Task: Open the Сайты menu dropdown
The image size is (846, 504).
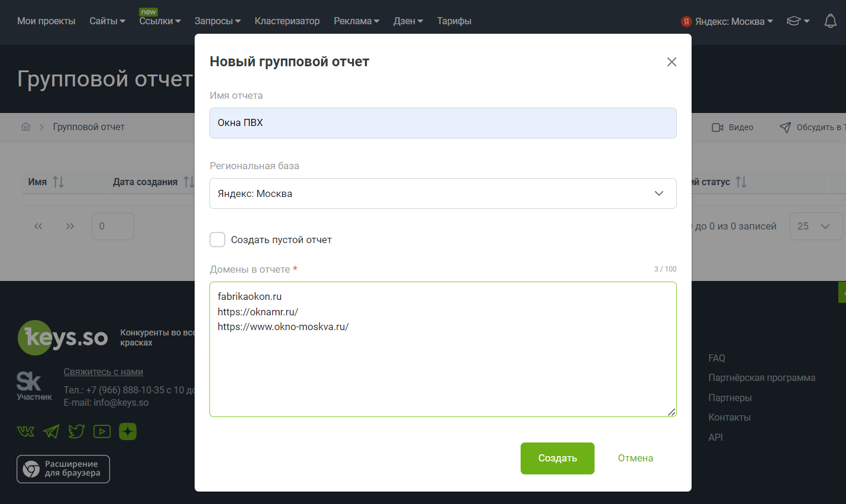Action: pos(108,21)
